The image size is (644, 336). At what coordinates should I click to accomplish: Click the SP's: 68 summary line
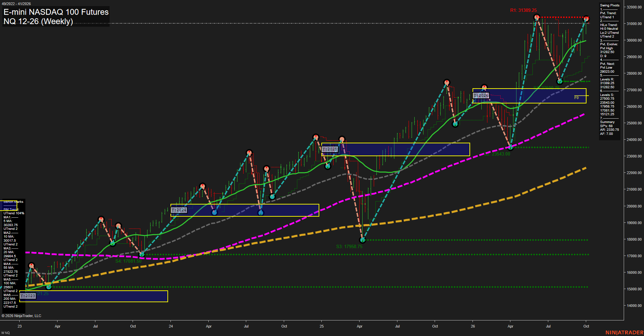(606, 126)
